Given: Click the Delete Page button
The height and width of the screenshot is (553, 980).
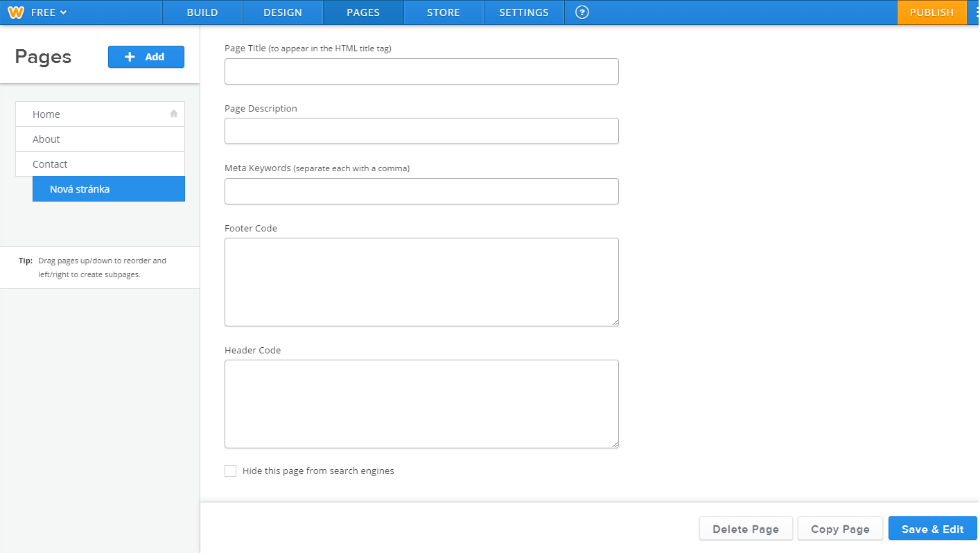Looking at the screenshot, I should click(x=746, y=529).
